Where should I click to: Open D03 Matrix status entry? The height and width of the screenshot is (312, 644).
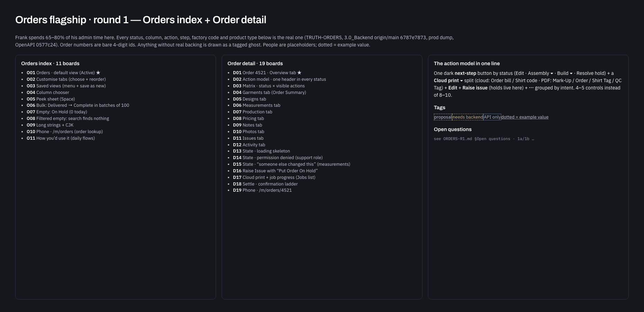point(269,86)
